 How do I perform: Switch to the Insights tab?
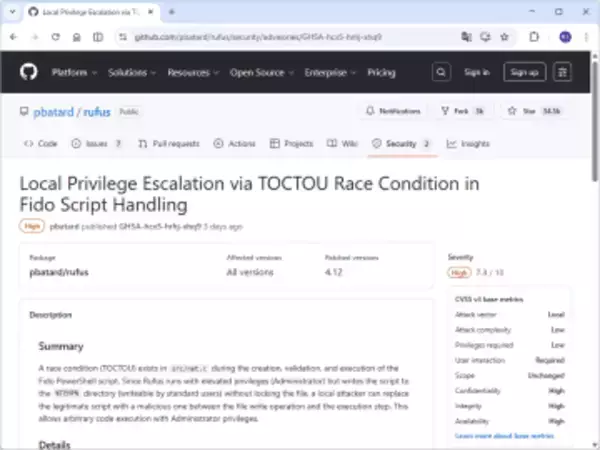468,143
